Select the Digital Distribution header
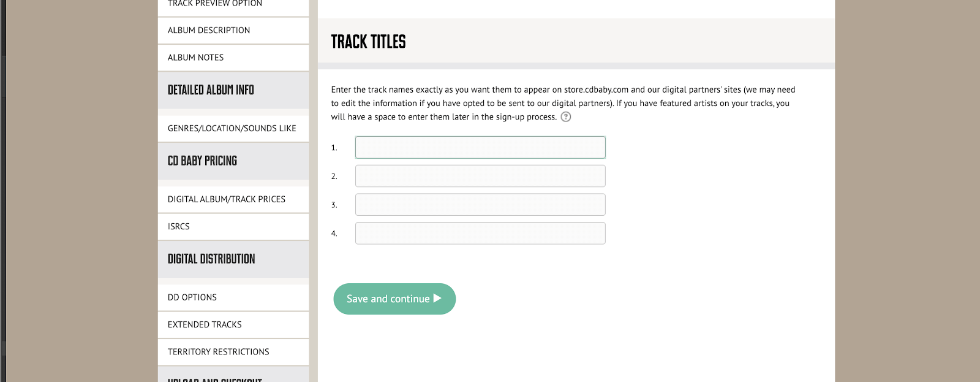The height and width of the screenshot is (382, 980). 211,259
